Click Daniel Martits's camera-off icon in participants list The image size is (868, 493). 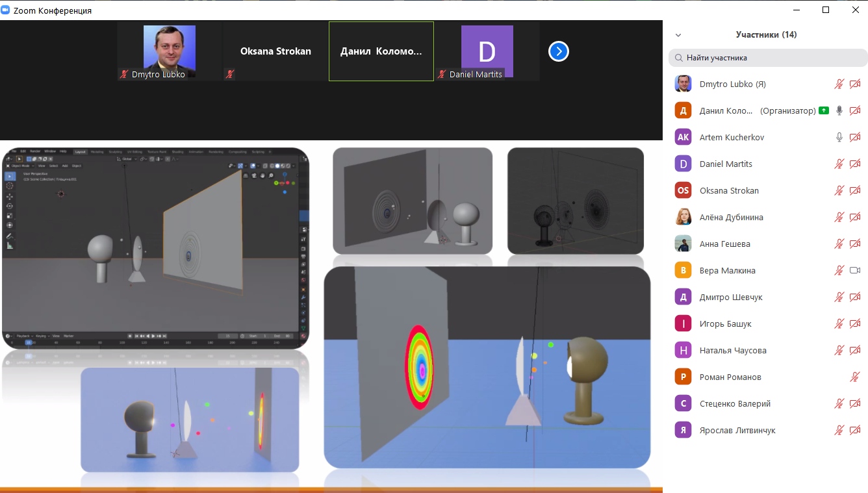(x=855, y=164)
